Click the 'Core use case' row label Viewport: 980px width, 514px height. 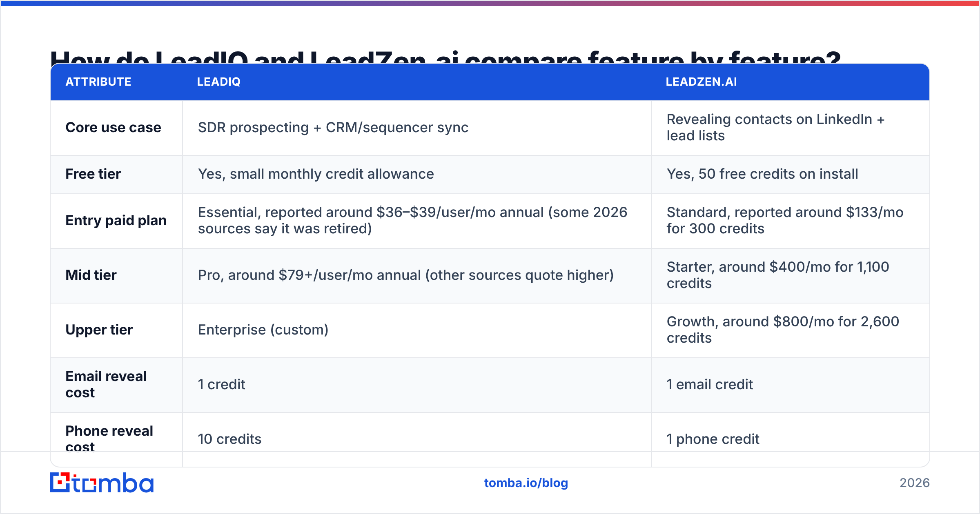114,128
